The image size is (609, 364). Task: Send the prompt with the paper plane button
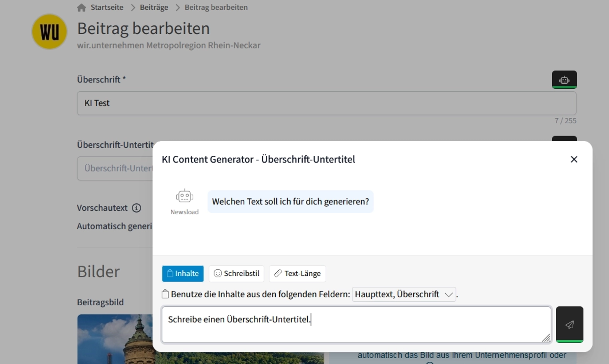click(569, 325)
